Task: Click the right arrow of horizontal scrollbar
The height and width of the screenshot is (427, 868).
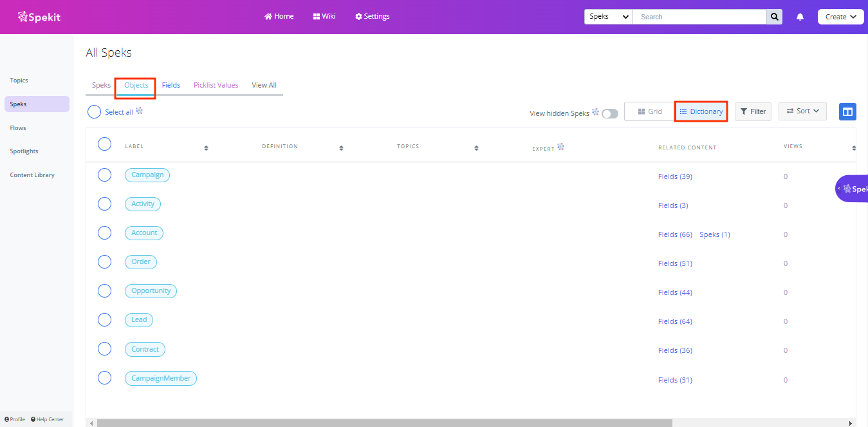Action: click(x=851, y=423)
